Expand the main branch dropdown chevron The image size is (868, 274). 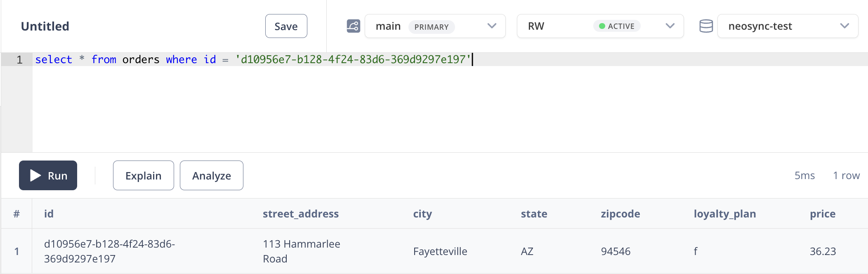click(491, 26)
